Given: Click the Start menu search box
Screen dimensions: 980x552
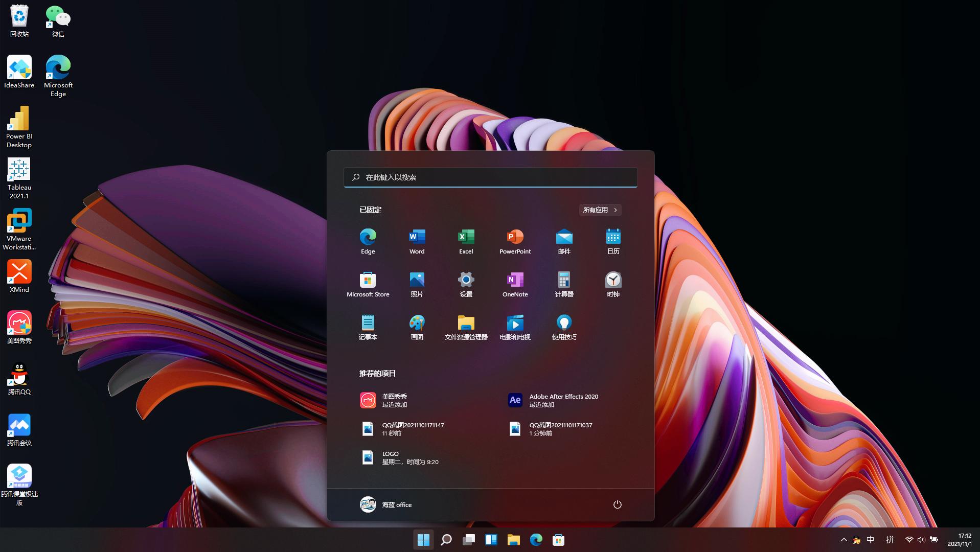Looking at the screenshot, I should click(x=490, y=177).
